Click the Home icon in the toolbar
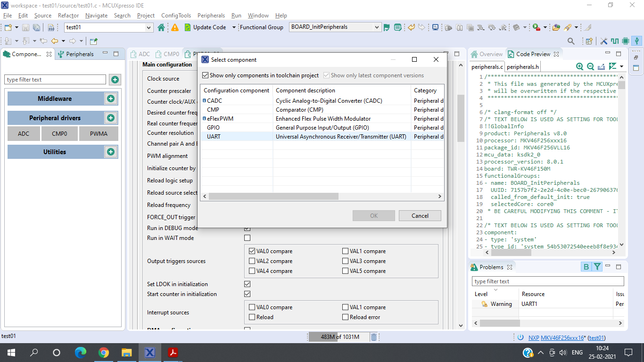Viewport: 644px width, 362px height. tap(161, 27)
